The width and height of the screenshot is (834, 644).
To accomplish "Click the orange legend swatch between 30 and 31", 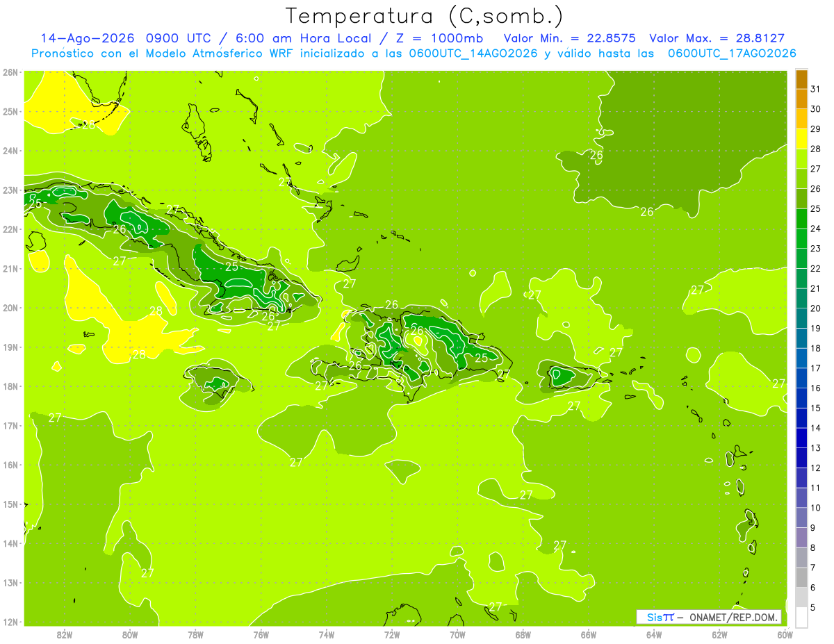I will point(801,99).
